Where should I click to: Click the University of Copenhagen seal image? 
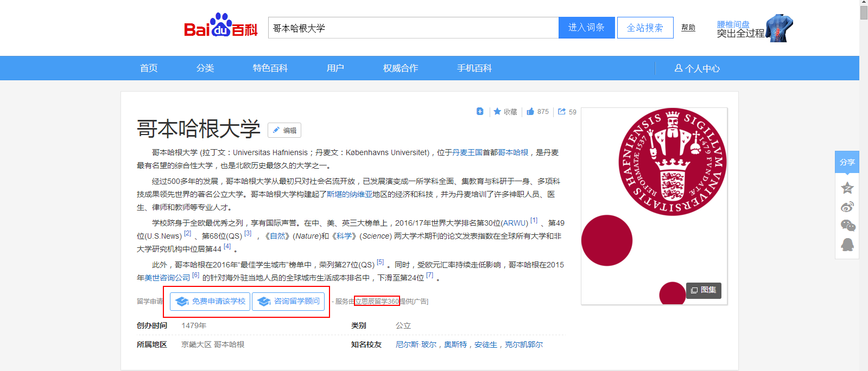coord(673,162)
